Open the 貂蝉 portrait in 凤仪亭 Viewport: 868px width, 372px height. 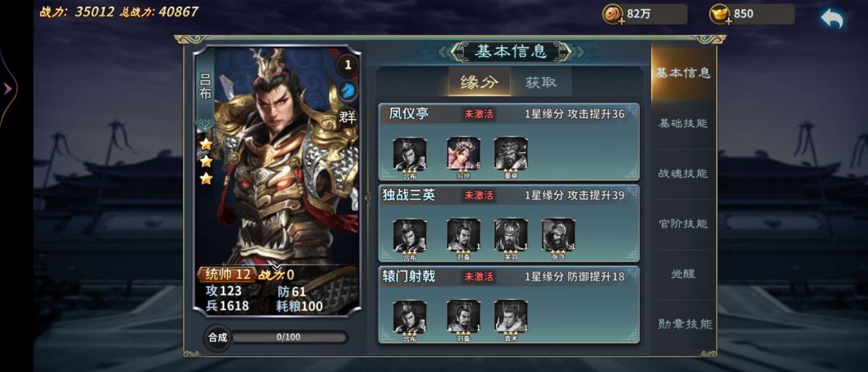464,153
